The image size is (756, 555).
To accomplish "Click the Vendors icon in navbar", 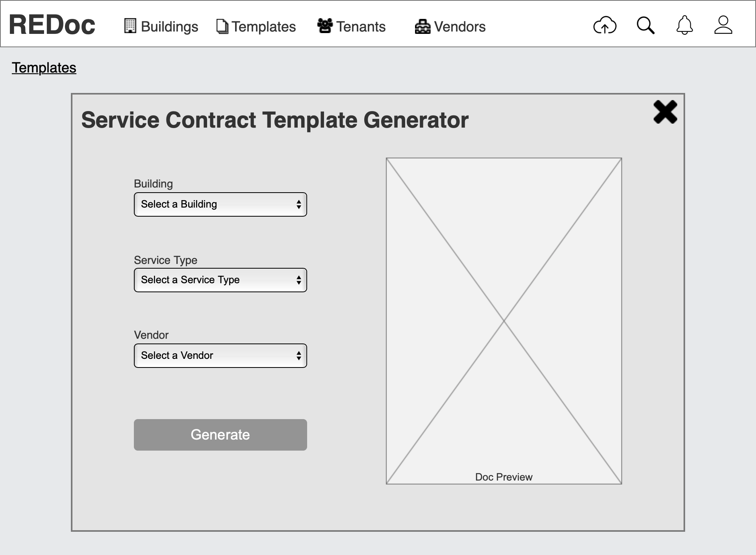I will pos(422,26).
